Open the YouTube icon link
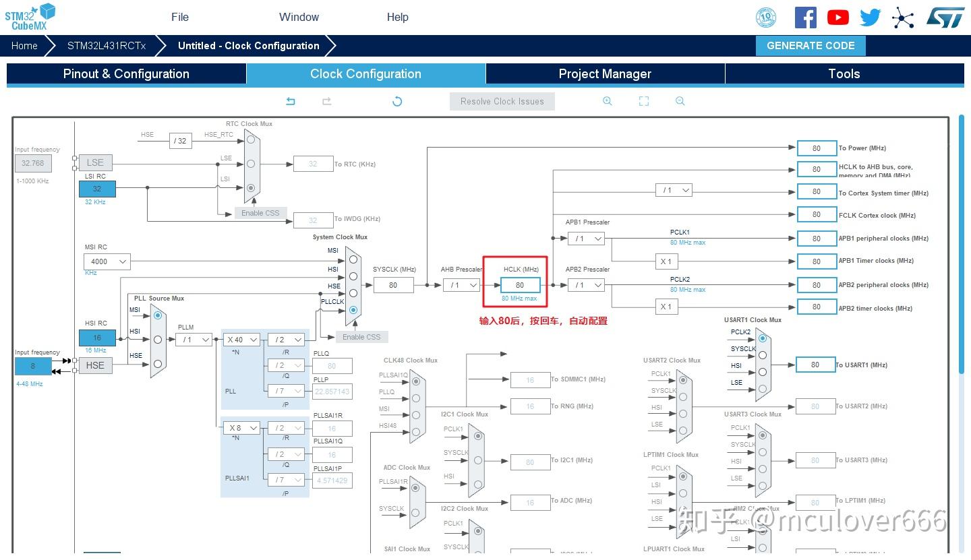This screenshot has width=971, height=560. [x=838, y=18]
